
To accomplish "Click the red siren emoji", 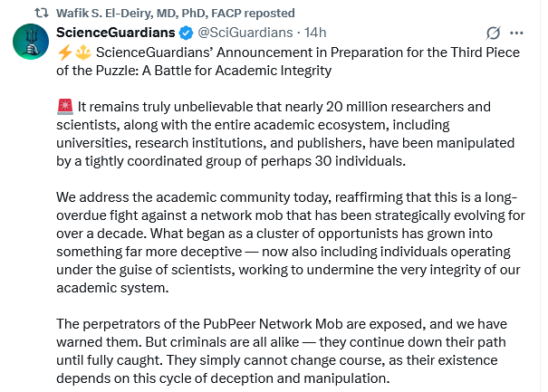I will coord(63,108).
